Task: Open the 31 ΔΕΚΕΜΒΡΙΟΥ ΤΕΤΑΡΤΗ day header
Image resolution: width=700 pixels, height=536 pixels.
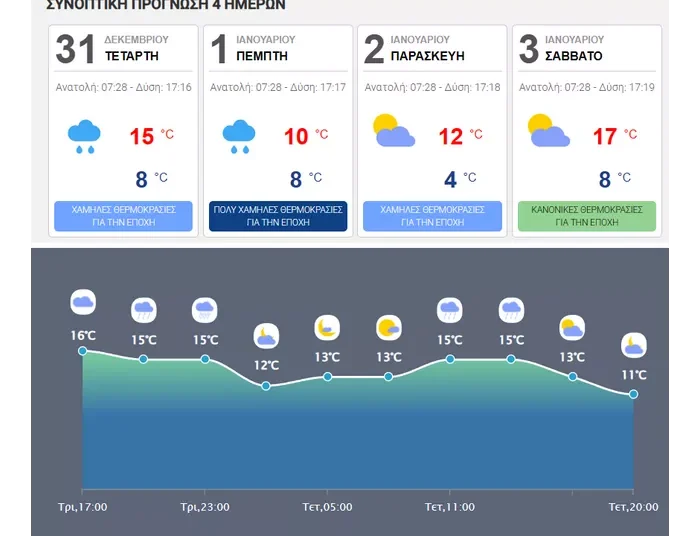Action: click(x=124, y=49)
